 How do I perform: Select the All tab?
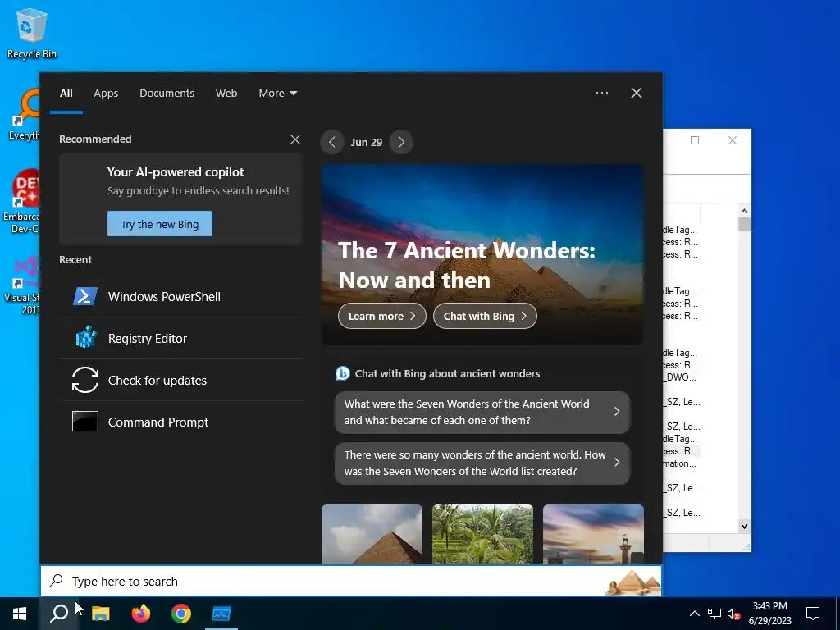point(66,93)
